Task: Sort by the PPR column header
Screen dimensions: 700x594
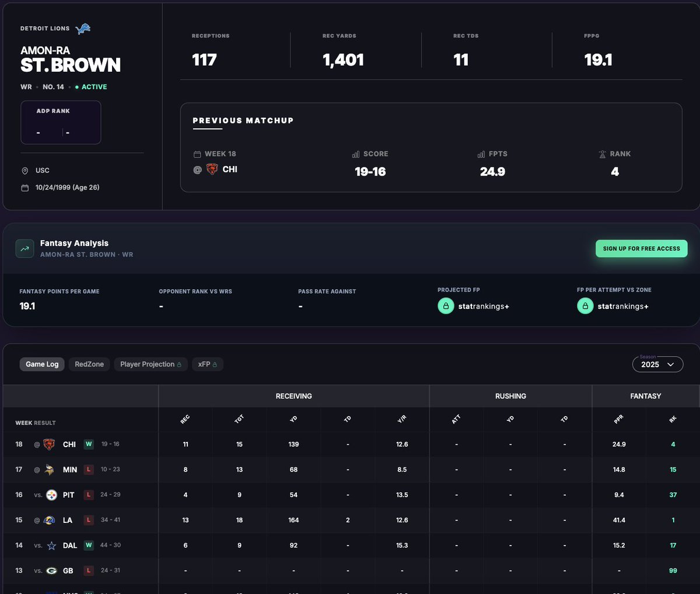Action: coord(619,419)
